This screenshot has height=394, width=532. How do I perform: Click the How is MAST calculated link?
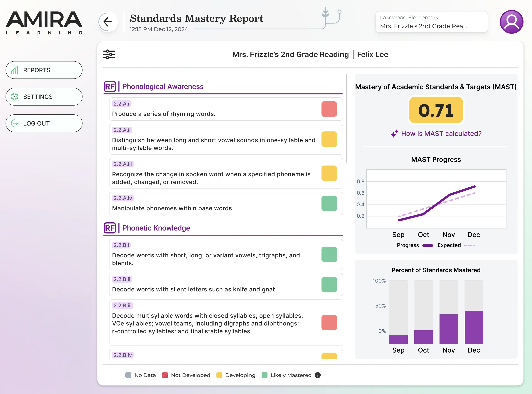(442, 133)
